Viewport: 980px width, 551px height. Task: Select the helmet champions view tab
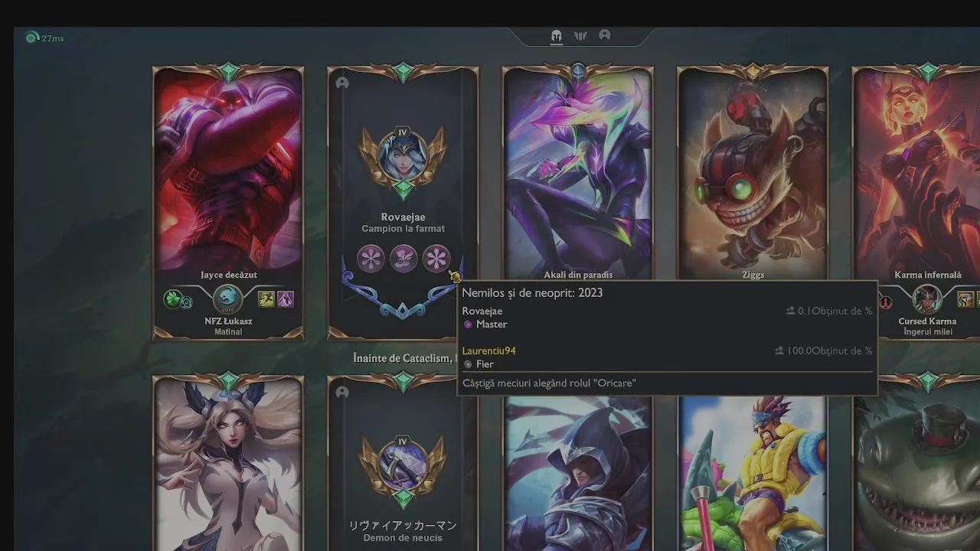(x=557, y=36)
